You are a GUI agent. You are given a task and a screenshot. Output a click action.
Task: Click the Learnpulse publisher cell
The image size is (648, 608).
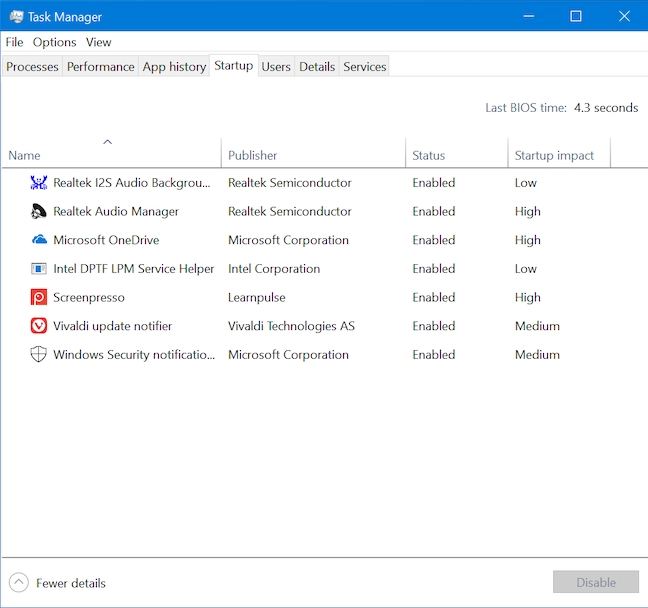coord(257,298)
